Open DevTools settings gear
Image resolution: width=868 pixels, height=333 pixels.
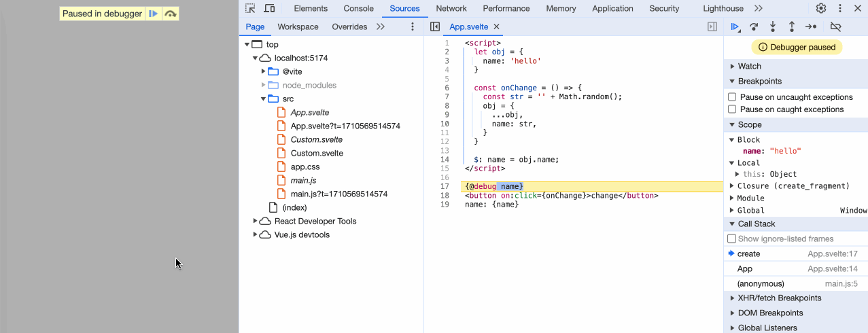(821, 9)
